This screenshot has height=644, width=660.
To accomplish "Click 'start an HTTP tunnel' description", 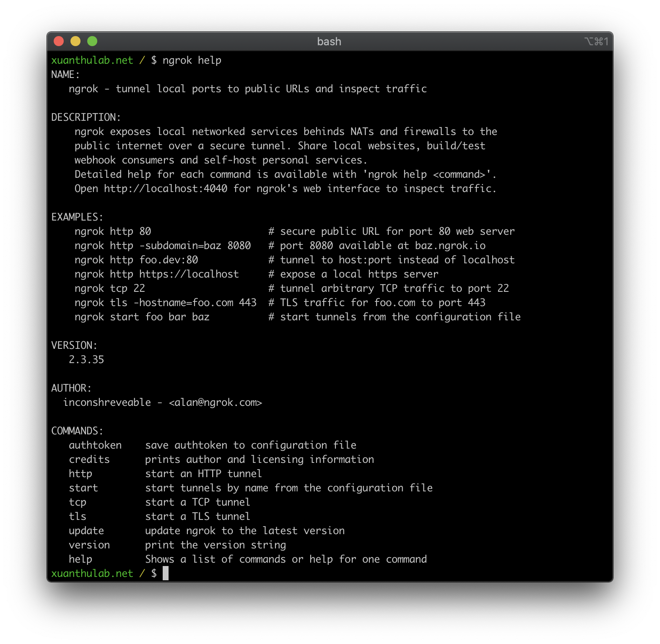I will 203,474.
